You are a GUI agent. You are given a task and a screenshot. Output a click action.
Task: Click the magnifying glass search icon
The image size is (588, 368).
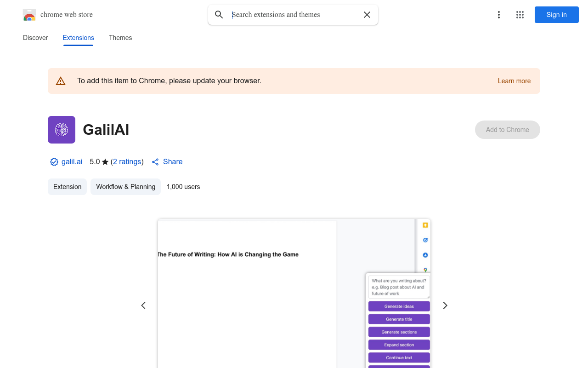pyautogui.click(x=219, y=15)
